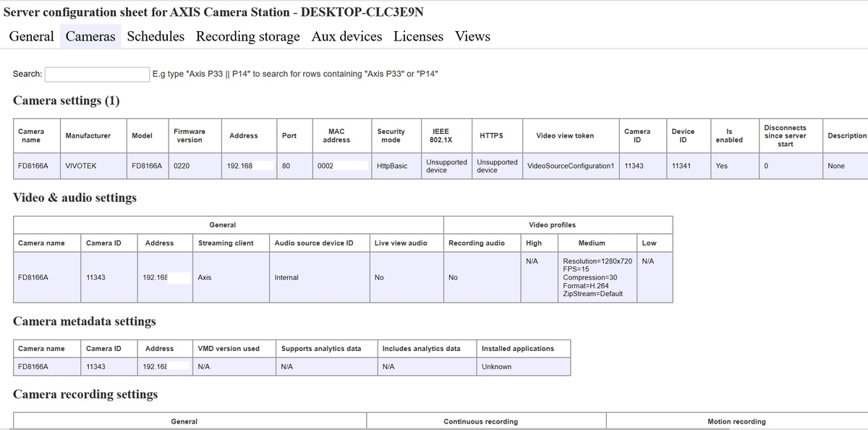Click the Camera recording settings heading
This screenshot has height=430, width=868.
click(x=85, y=395)
